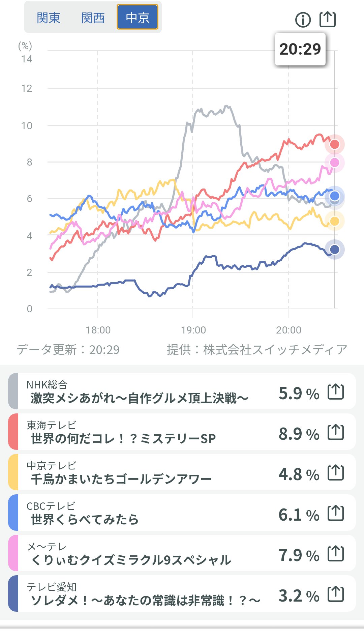Viewport: 364px width, 639px height.
Task: Open the info circle icon
Action: coord(303,20)
